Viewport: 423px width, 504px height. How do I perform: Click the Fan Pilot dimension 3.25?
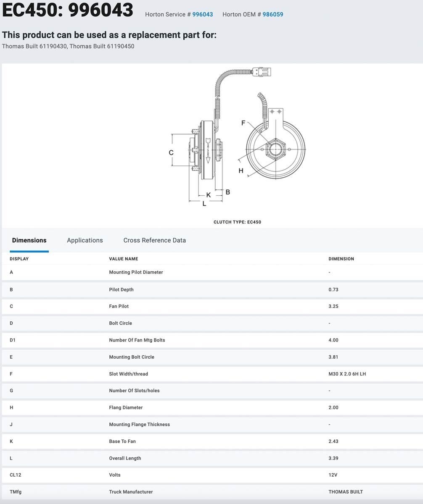click(x=333, y=307)
